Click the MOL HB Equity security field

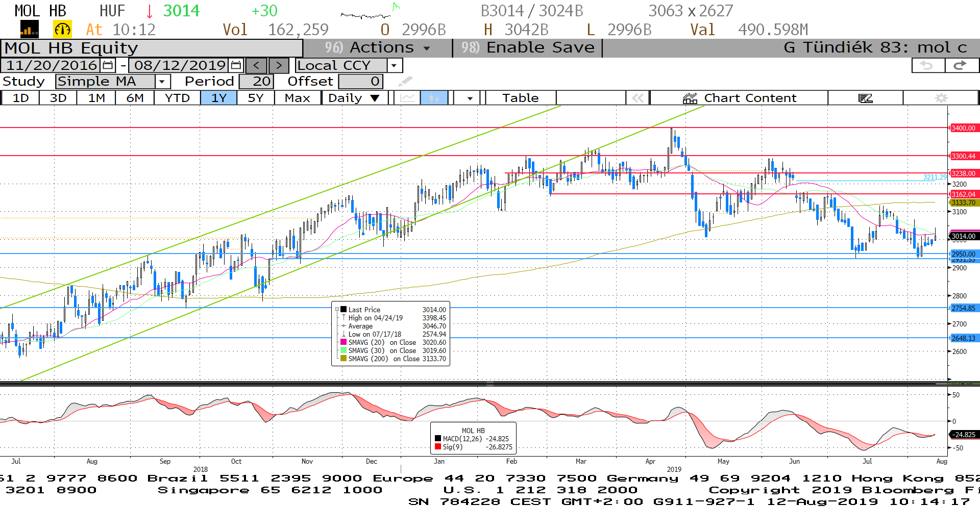coord(152,48)
